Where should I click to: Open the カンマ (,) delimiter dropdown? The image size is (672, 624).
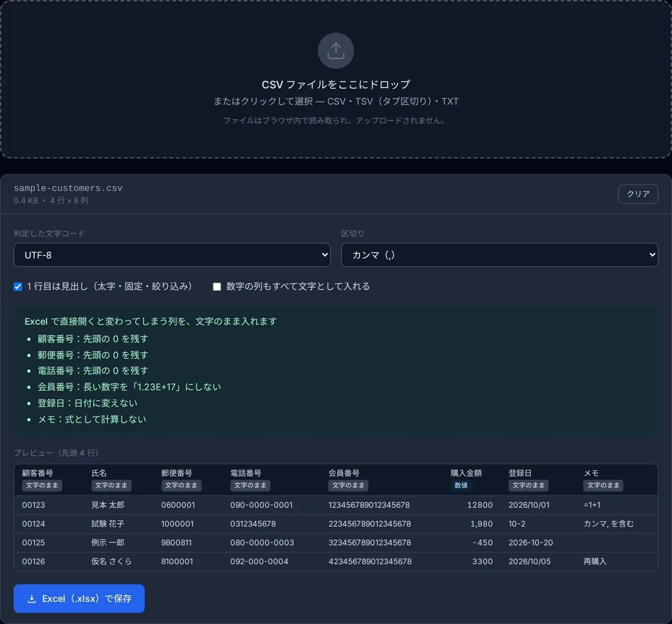pyautogui.click(x=499, y=255)
